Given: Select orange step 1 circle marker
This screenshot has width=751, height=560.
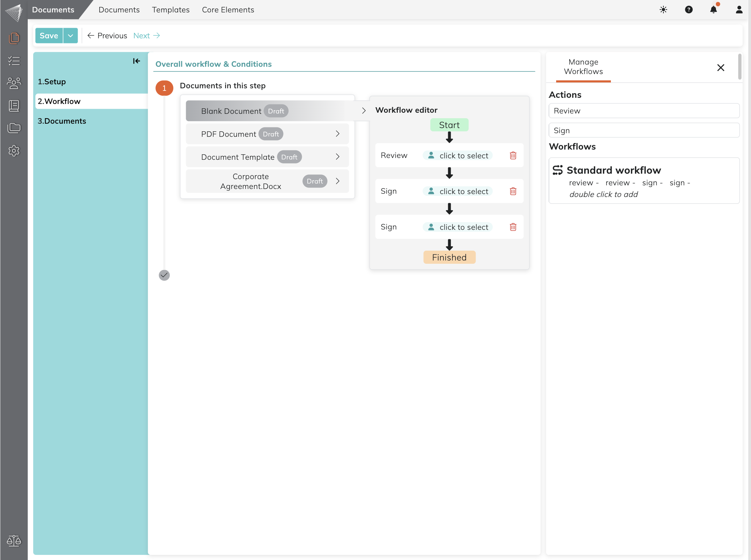Looking at the screenshot, I should [164, 88].
